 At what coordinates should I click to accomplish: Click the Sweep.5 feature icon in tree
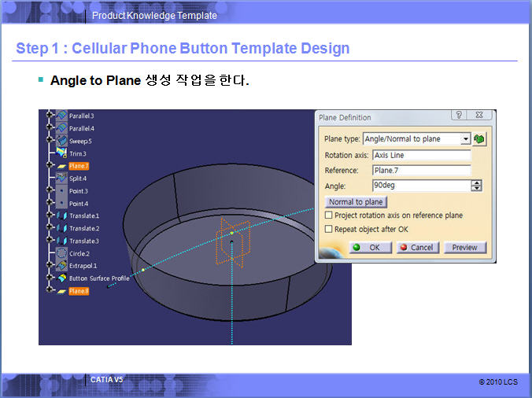pyautogui.click(x=61, y=141)
